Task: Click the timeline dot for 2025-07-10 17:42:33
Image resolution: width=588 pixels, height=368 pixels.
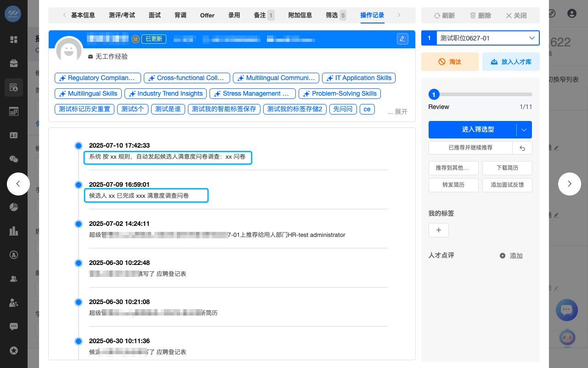Action: pyautogui.click(x=79, y=145)
